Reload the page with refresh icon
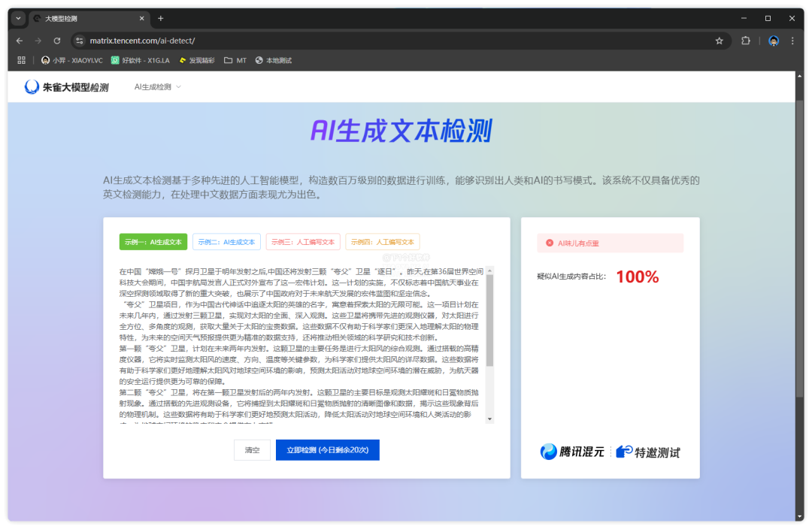Screen dimensions: 812x529 [x=57, y=41]
